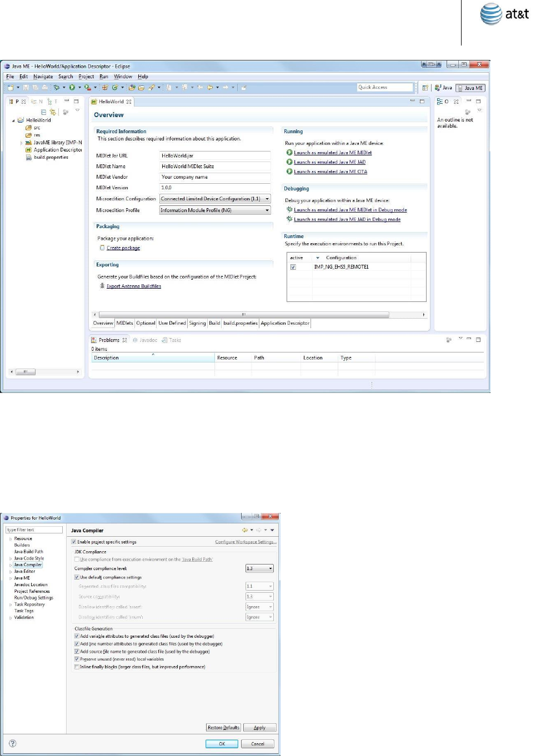
Task: Click debug icon beside Launch MIDlet in Debug mode
Action: click(x=289, y=209)
